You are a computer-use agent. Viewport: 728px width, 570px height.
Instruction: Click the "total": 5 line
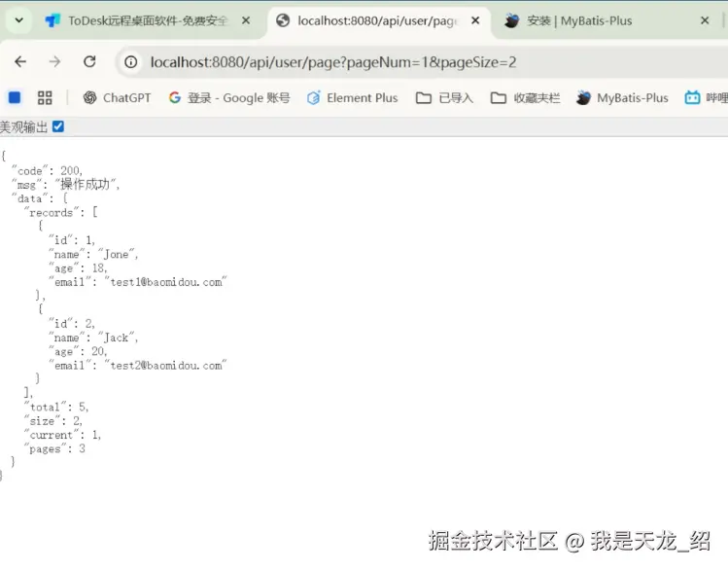click(56, 408)
